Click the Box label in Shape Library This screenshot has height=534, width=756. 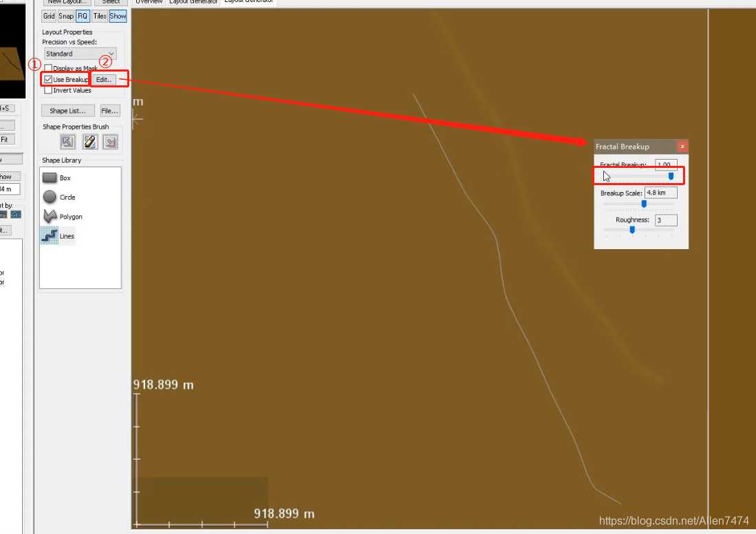click(x=65, y=178)
